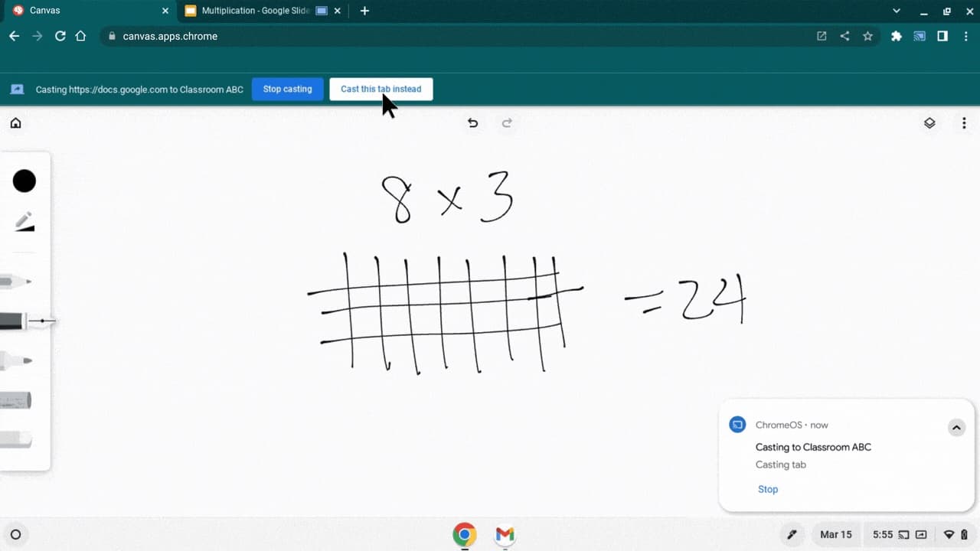Image resolution: width=980 pixels, height=551 pixels.
Task: Stop casting from ChromeOS notification
Action: tap(767, 489)
